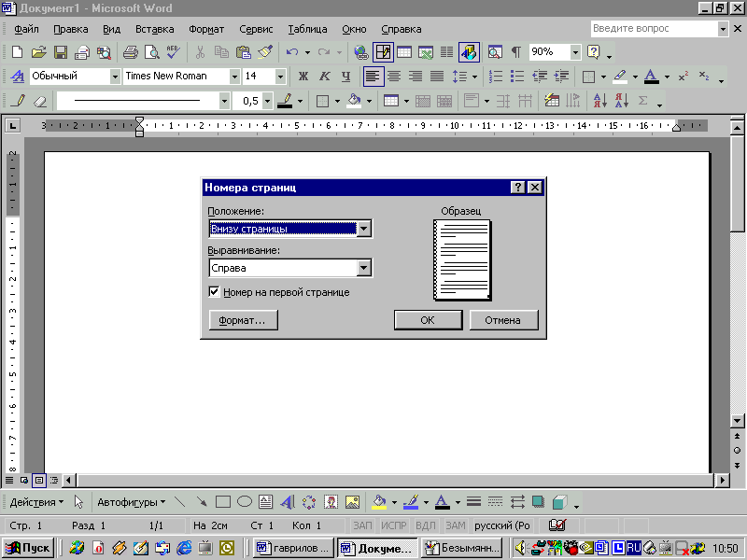The height and width of the screenshot is (560, 747).
Task: Open the Формат menu
Action: click(x=206, y=29)
